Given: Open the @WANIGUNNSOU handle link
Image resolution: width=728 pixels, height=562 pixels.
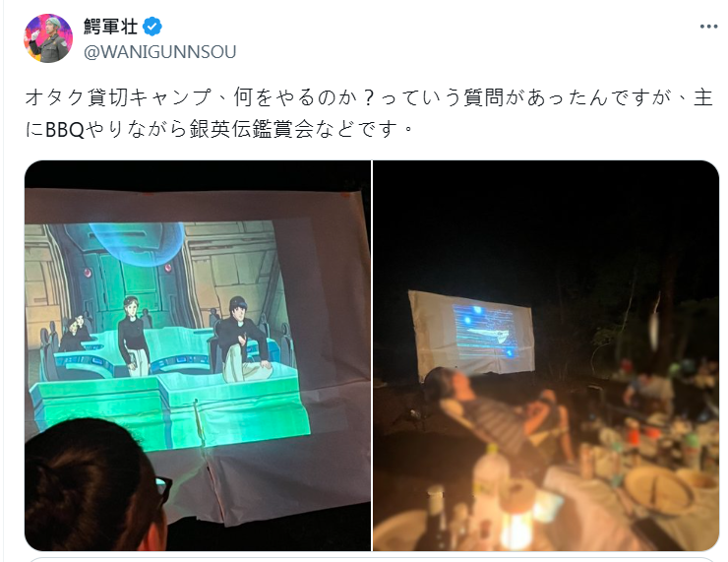Looking at the screenshot, I should click(x=160, y=51).
